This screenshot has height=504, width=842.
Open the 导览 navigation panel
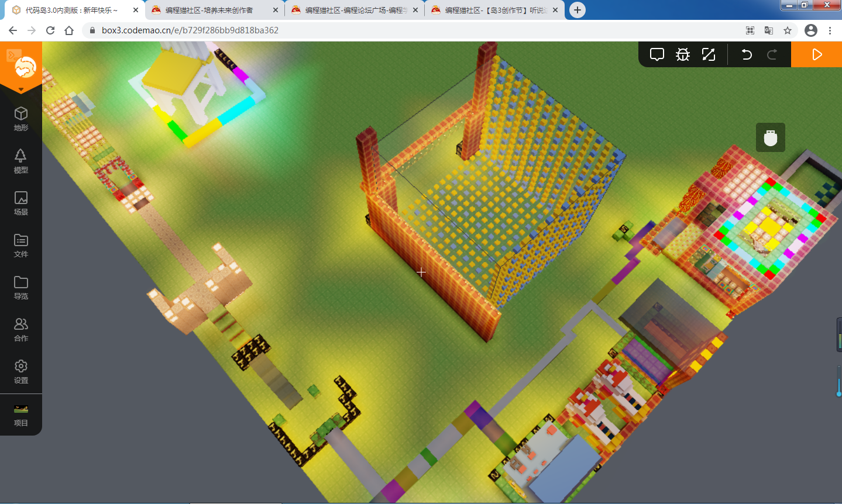[21, 287]
